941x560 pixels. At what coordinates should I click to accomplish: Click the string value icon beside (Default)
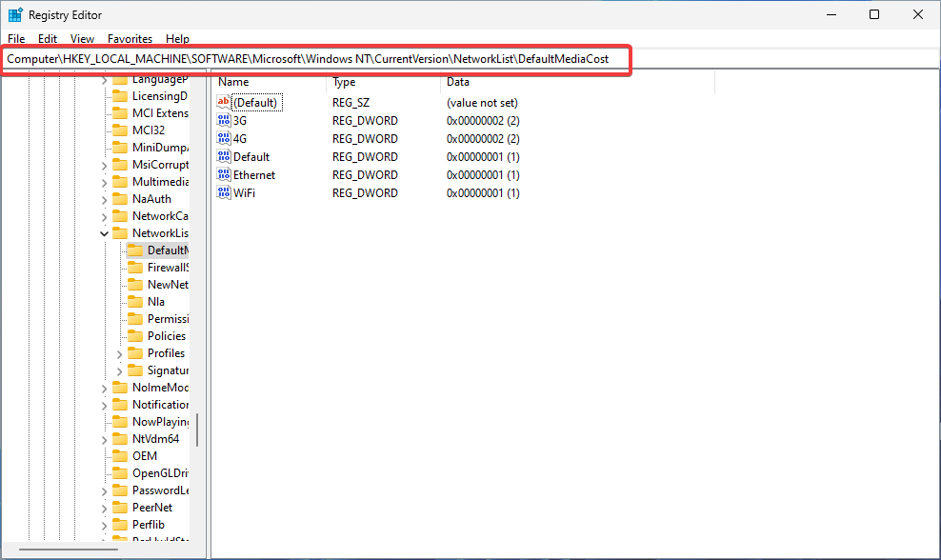pos(223,102)
